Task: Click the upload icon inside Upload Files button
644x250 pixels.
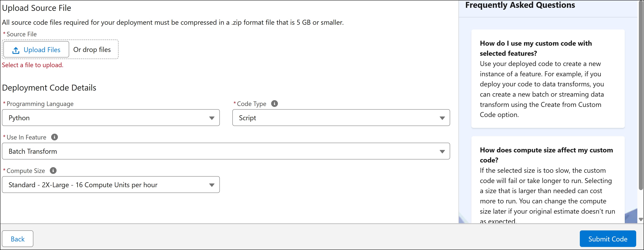Action: [x=15, y=50]
